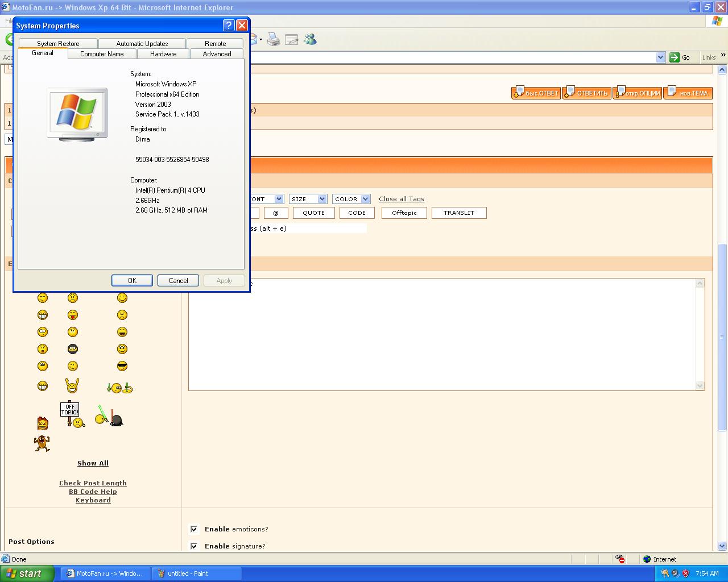The image size is (728, 582).
Task: Click the popup blocker icon in status bar
Action: 620,559
